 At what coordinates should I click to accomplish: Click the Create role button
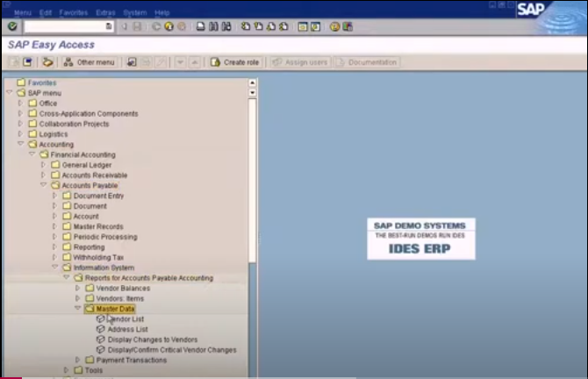[x=235, y=62]
